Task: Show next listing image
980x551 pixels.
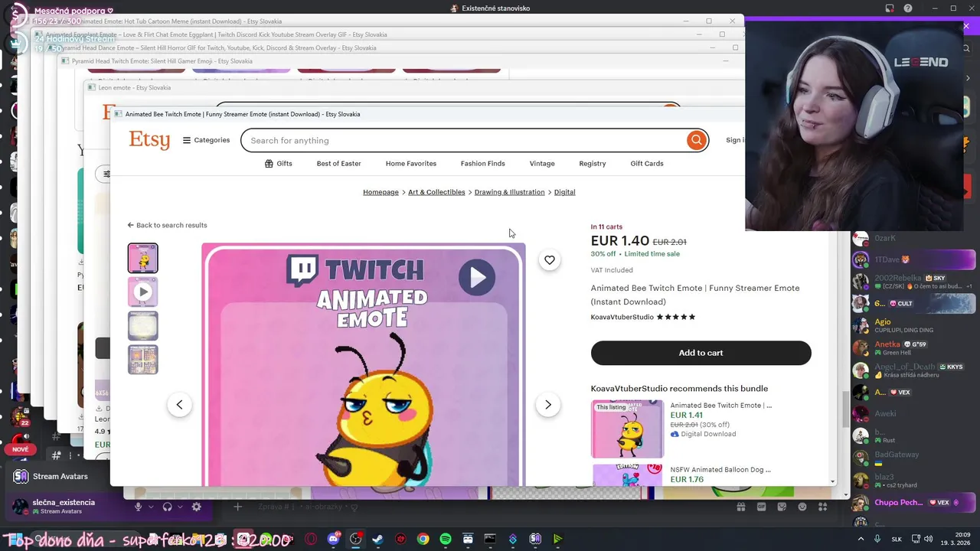Action: click(548, 405)
